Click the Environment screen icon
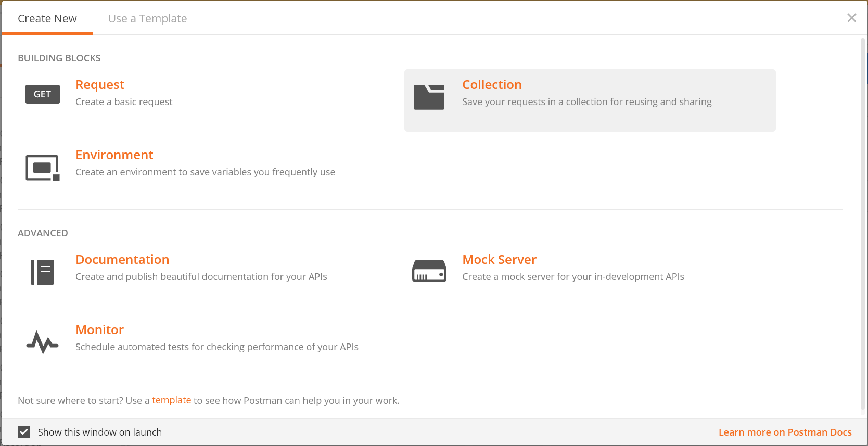868x446 pixels. pyautogui.click(x=43, y=168)
